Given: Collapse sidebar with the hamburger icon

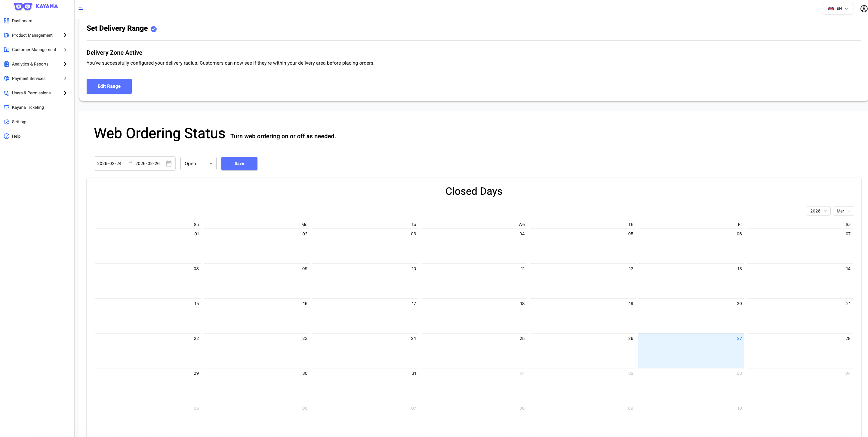Looking at the screenshot, I should [81, 8].
